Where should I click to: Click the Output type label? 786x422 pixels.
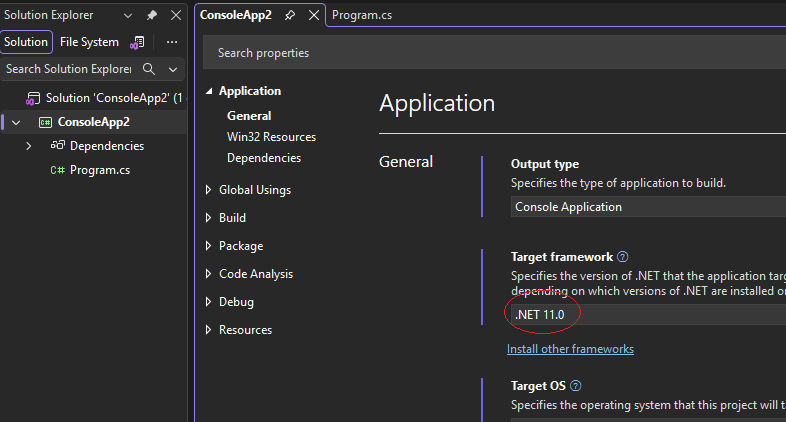tap(545, 164)
